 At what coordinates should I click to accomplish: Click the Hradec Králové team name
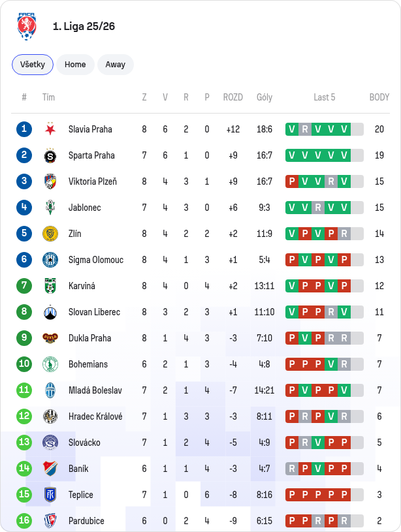95,416
